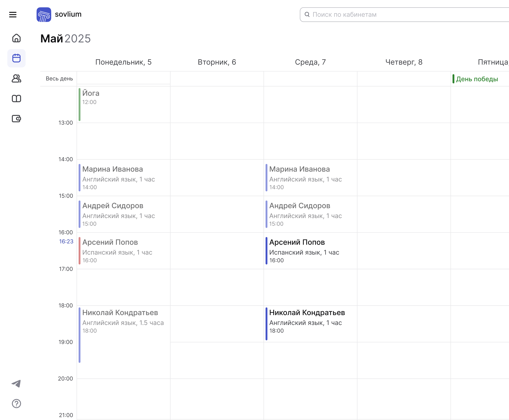Screen dimensions: 509x420
Task: Click the search magnifier icon
Action: click(x=307, y=15)
